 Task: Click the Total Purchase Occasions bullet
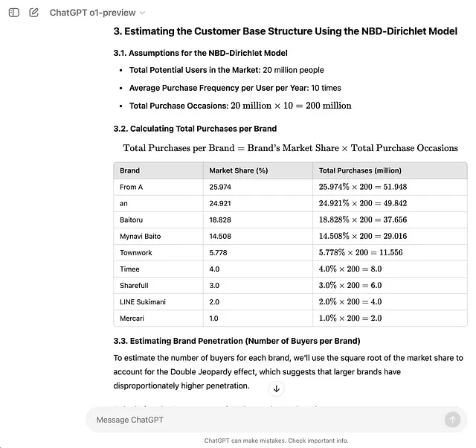point(240,106)
